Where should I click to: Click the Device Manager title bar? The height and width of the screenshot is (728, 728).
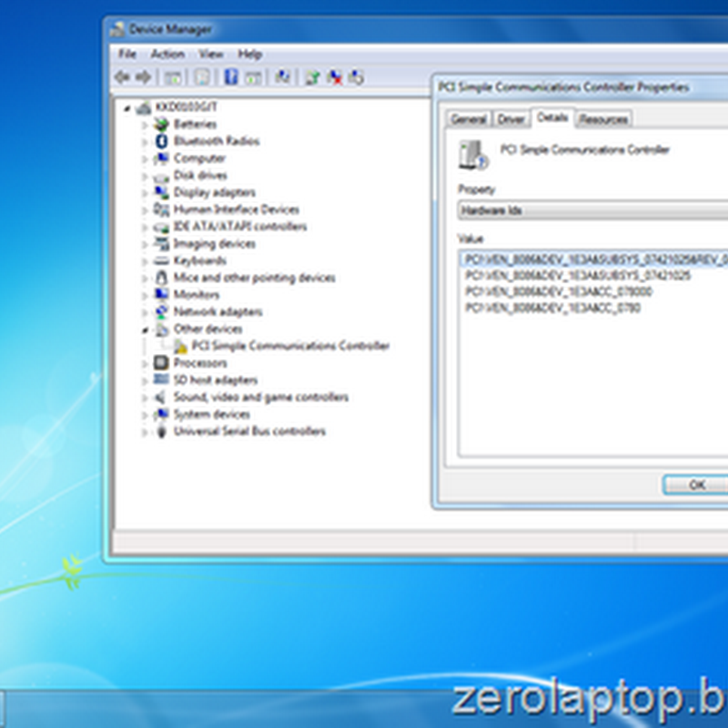418,29
